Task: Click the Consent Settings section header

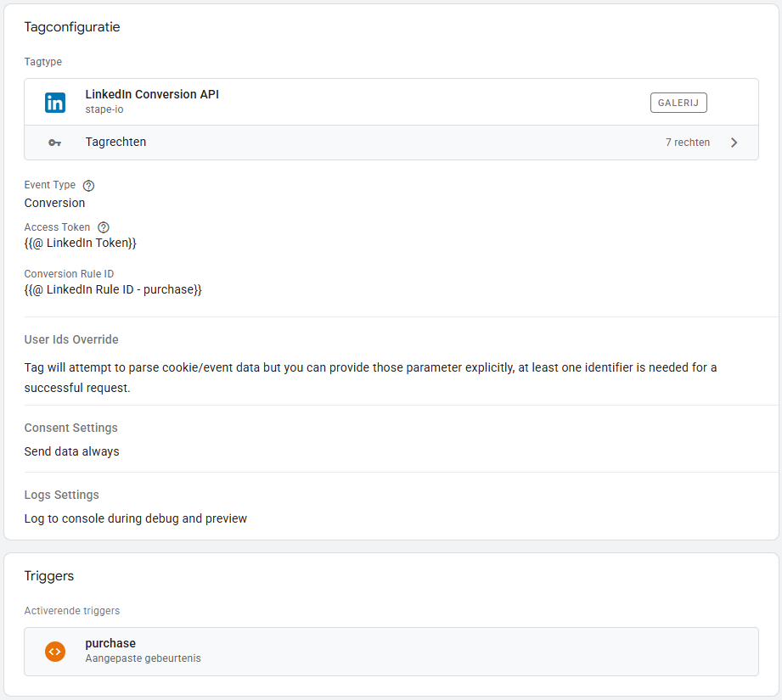Action: 70,428
